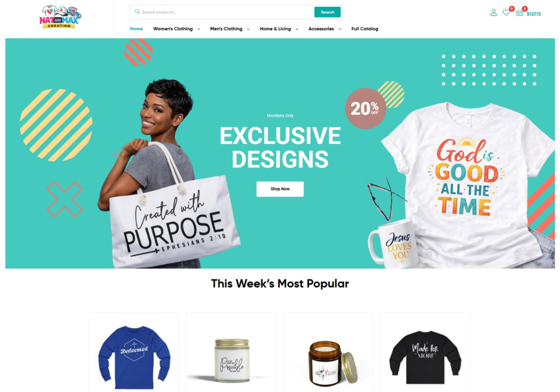Expand the Men's Clothing dropdown arrow

(248, 29)
